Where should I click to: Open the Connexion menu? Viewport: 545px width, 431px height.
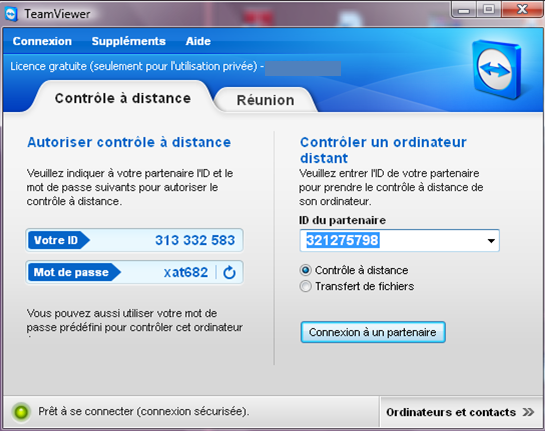tap(42, 41)
